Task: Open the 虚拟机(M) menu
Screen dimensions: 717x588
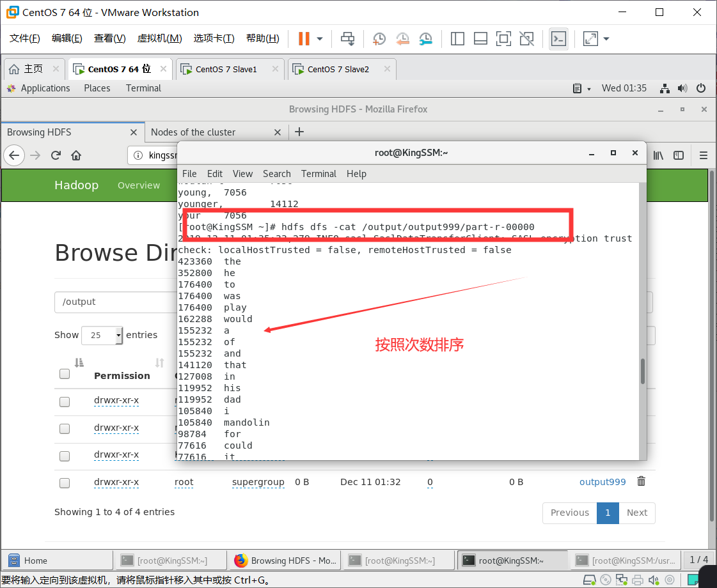Action: [x=160, y=38]
